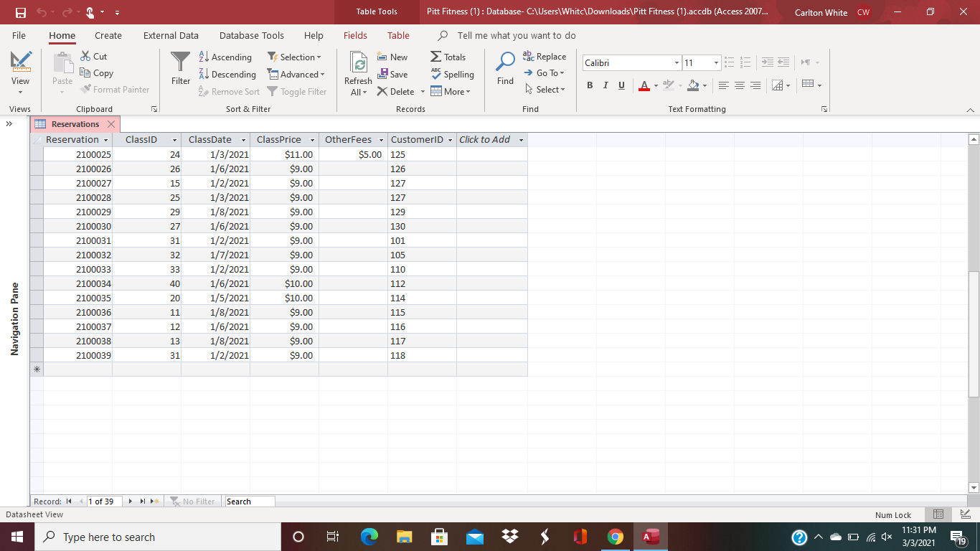
Task: Open the Advanced filter dropdown
Action: [296, 74]
